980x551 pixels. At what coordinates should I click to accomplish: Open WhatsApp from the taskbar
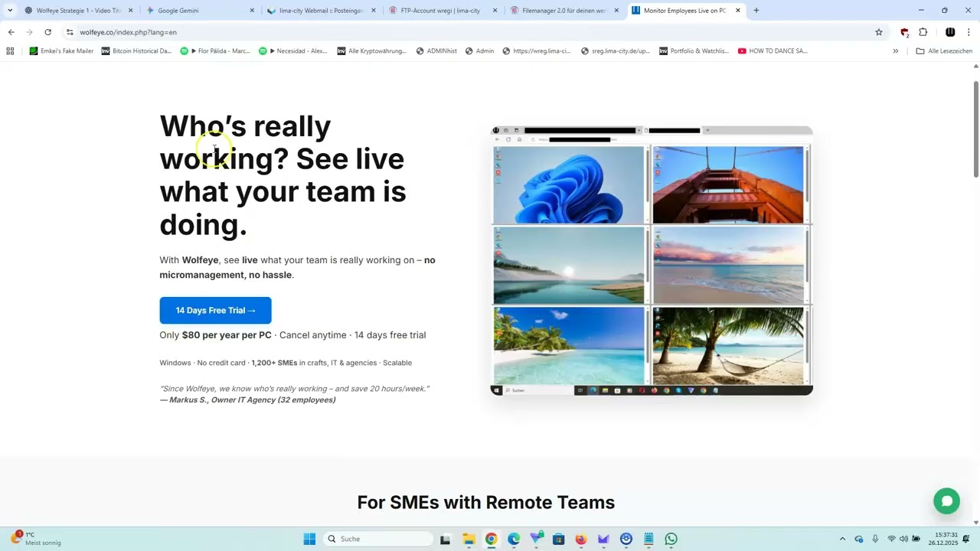coord(671,539)
